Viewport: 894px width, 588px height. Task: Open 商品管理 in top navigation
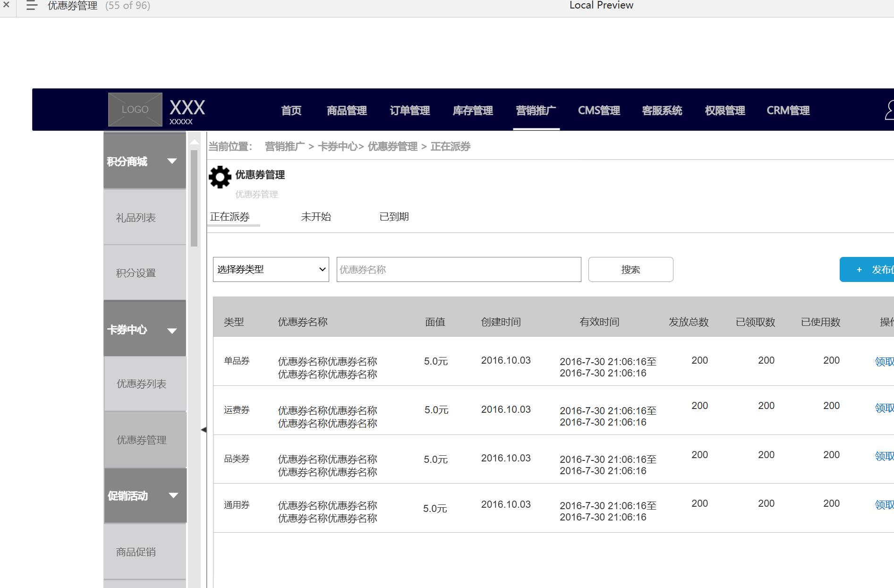pyautogui.click(x=347, y=111)
